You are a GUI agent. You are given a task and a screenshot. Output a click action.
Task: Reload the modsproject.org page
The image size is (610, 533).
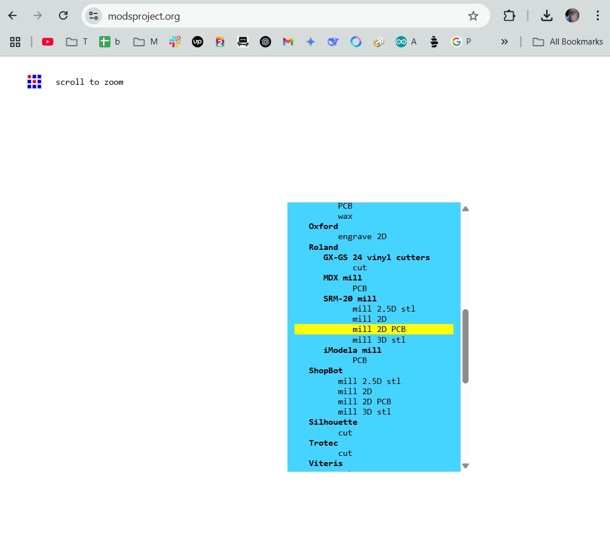pos(63,16)
